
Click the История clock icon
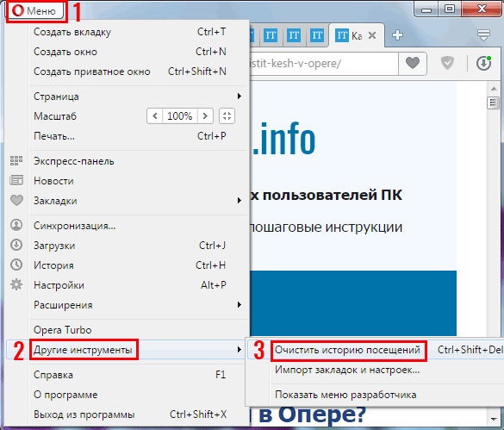pos(16,265)
